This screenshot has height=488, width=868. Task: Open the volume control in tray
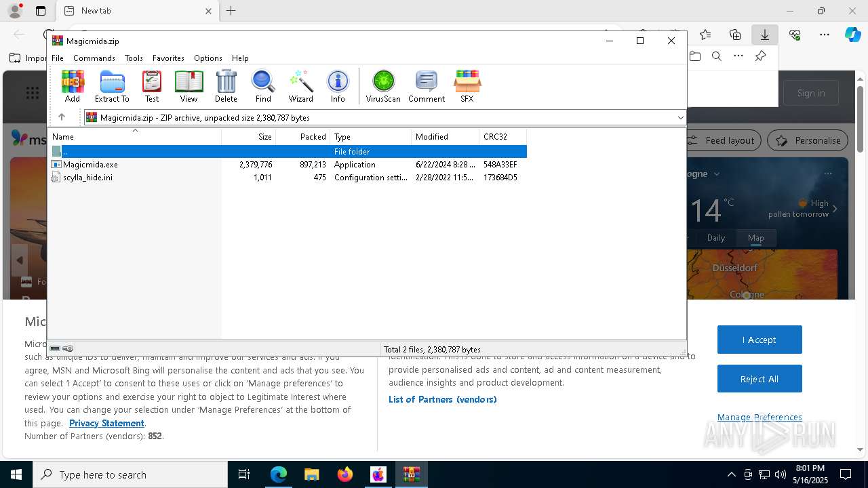780,474
